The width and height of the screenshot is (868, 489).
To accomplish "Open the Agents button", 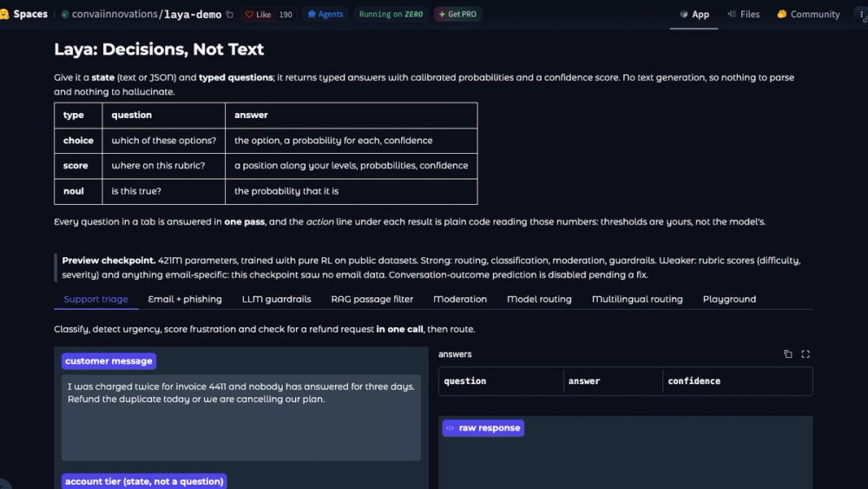I will click(x=325, y=15).
